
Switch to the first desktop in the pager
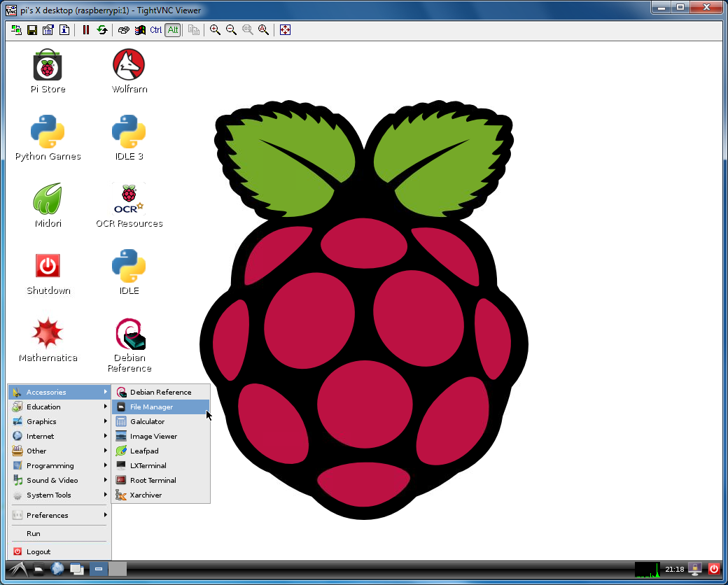click(x=99, y=569)
